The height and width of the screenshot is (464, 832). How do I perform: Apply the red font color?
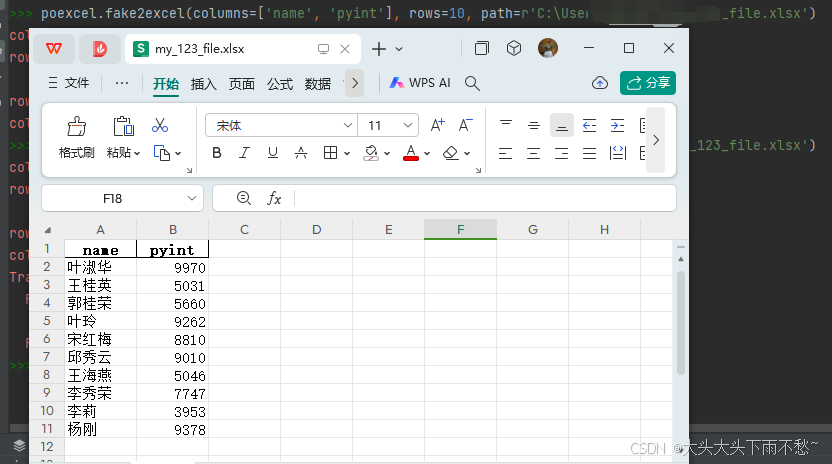click(411, 153)
